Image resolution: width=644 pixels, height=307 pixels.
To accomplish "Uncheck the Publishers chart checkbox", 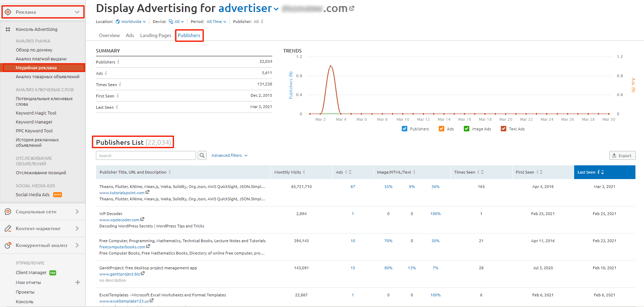I will [x=405, y=129].
